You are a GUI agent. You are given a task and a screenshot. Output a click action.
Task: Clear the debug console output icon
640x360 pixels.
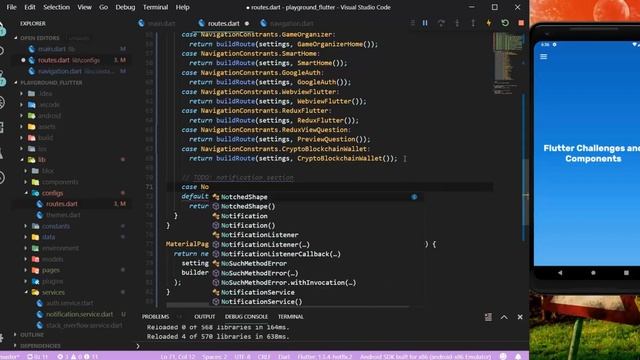coord(488,317)
